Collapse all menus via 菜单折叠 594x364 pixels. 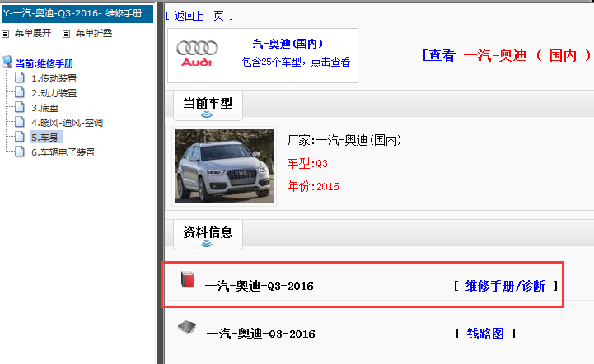94,33
